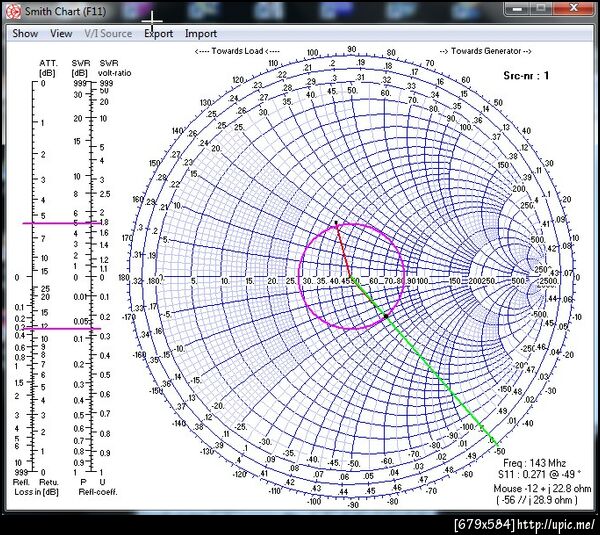Viewport: 600px width, 535px height.
Task: Open the Export menu
Action: pos(158,34)
